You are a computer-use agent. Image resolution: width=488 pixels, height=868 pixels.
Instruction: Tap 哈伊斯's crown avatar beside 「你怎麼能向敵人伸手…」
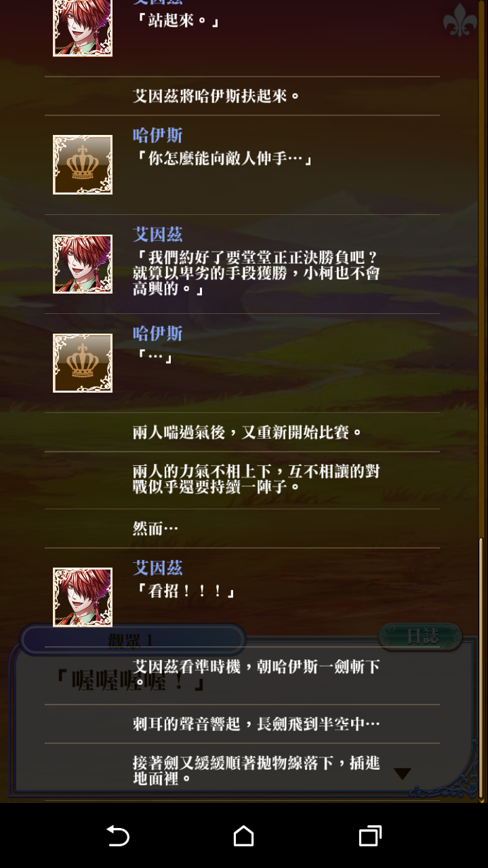pos(83,165)
